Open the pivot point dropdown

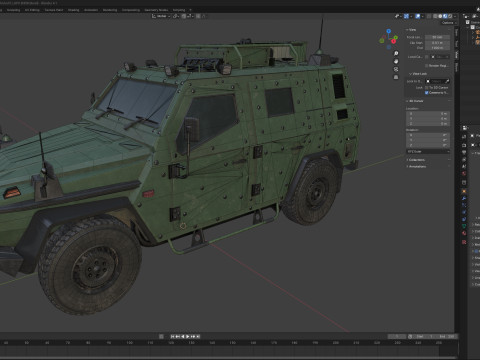point(176,16)
